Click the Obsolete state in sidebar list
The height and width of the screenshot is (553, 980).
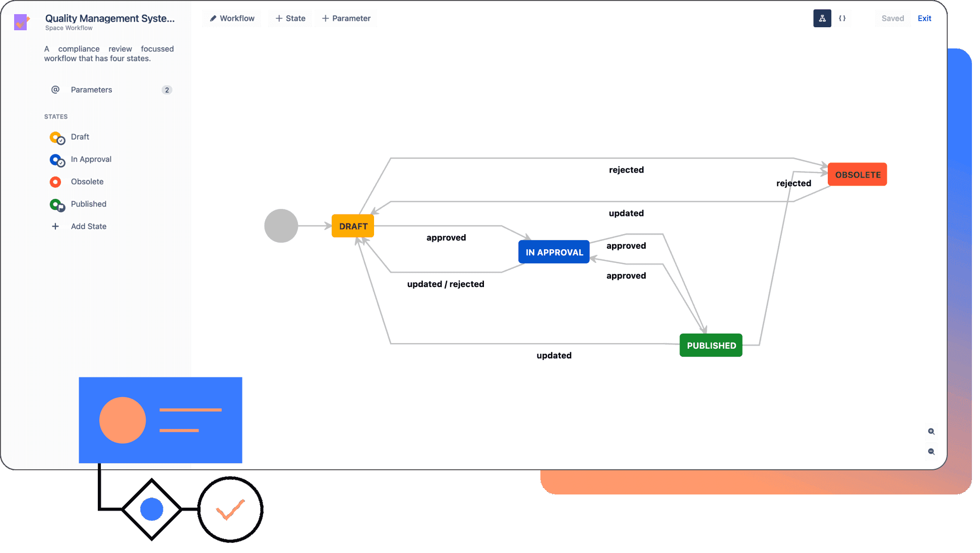87,181
